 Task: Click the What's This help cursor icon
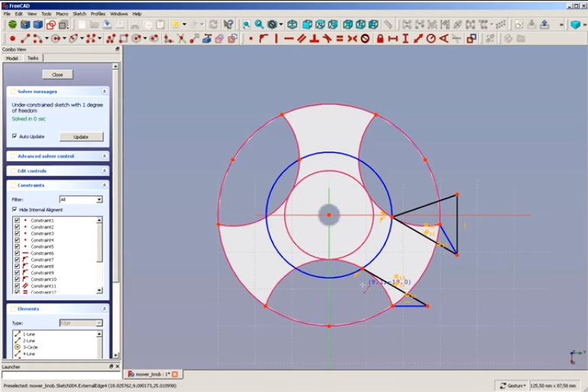point(228,24)
